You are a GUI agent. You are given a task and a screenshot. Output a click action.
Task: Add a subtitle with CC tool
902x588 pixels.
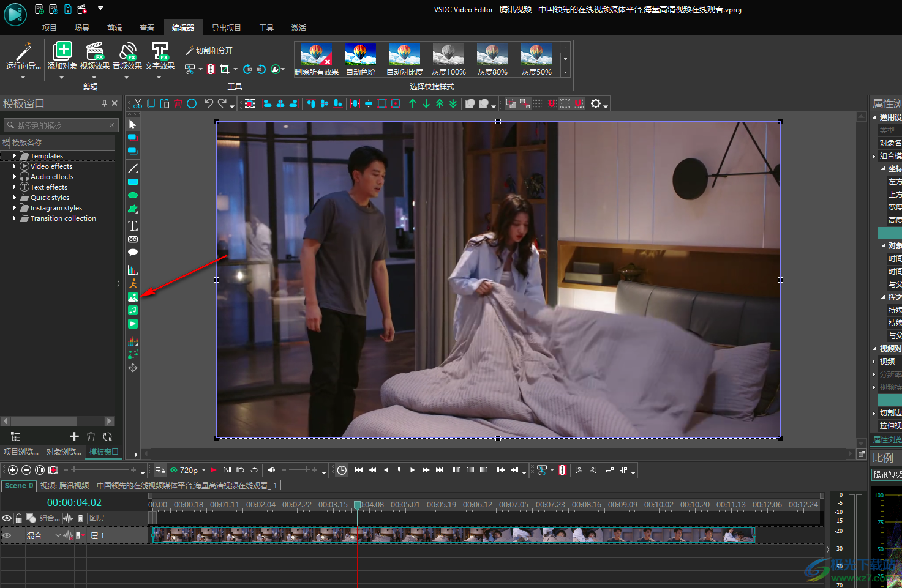pyautogui.click(x=133, y=239)
